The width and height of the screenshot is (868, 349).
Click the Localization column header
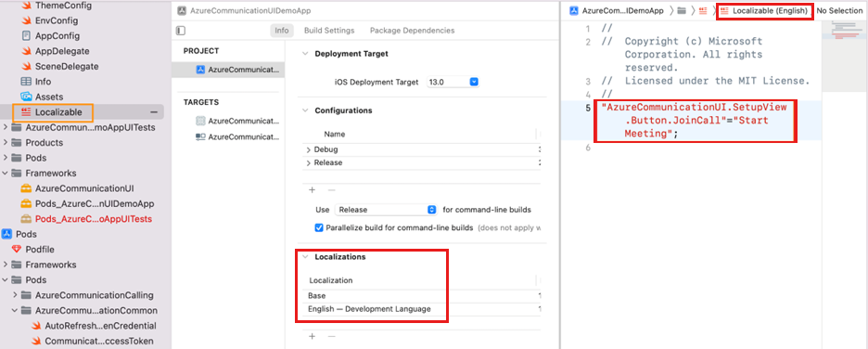pos(330,280)
